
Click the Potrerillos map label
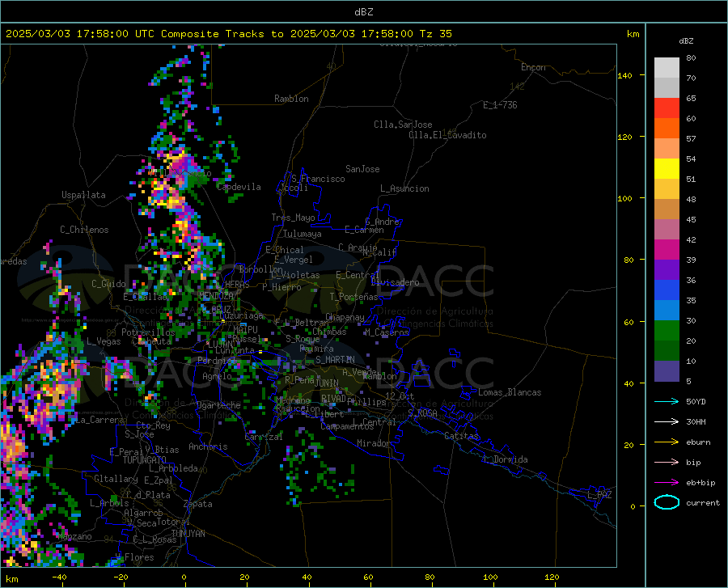coord(148,332)
